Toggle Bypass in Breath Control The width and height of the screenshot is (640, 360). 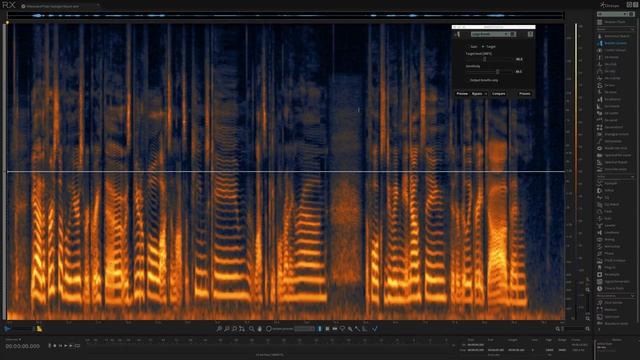point(477,93)
